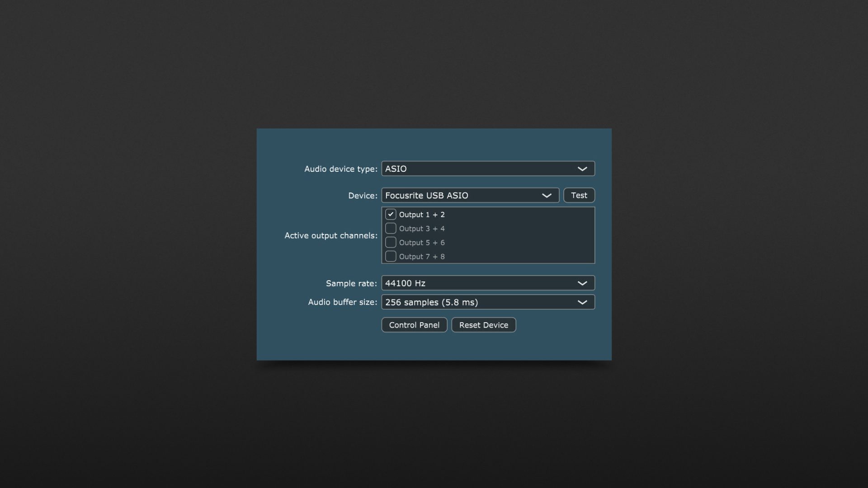Click the chevron arrow beside ASIO
The image size is (868, 488).
[582, 169]
